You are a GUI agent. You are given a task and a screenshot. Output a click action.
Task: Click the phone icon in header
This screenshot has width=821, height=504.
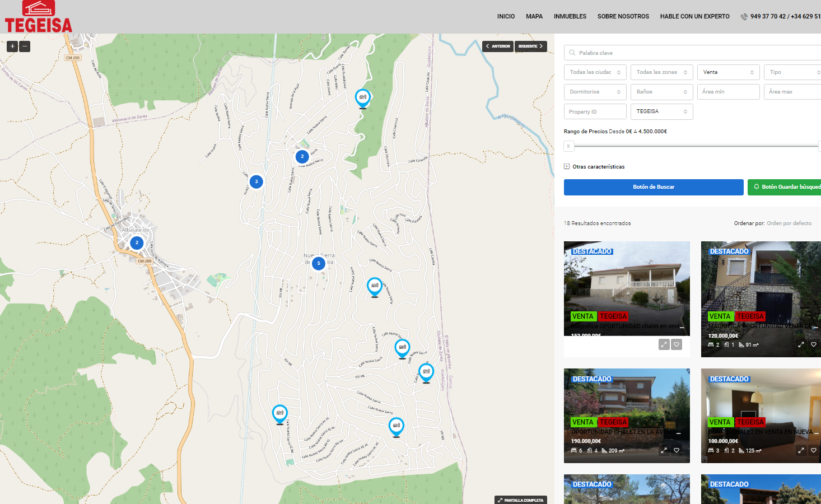(744, 17)
